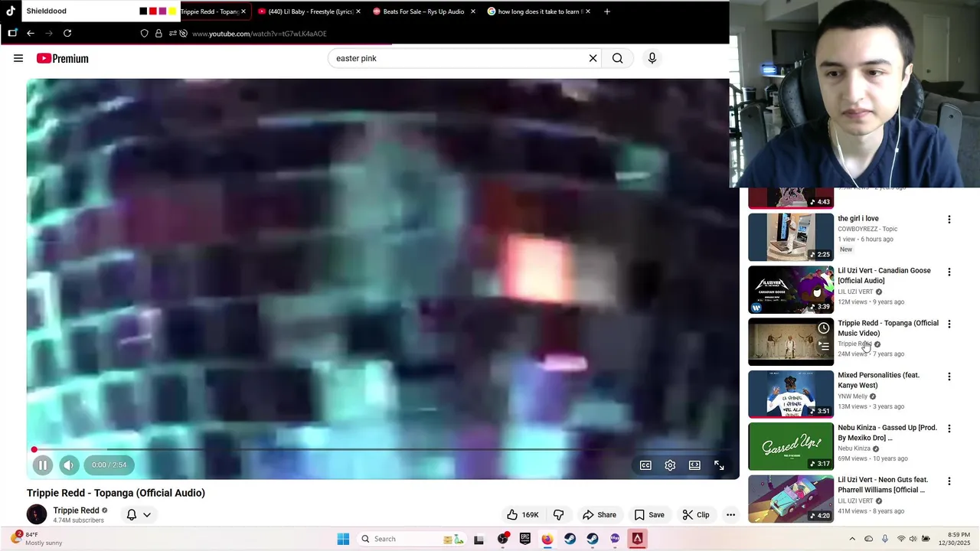
Task: Open the browser sidebar panel icon
Action: coord(12,33)
